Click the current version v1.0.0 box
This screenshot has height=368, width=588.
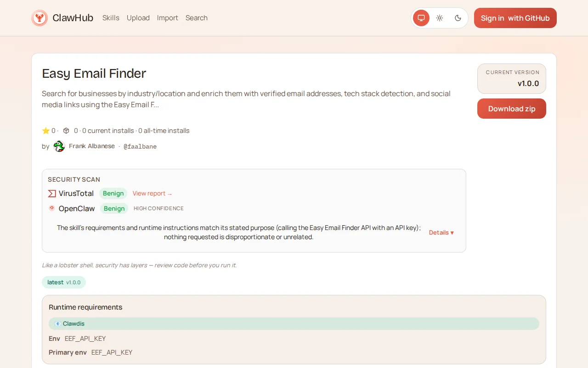[512, 79]
